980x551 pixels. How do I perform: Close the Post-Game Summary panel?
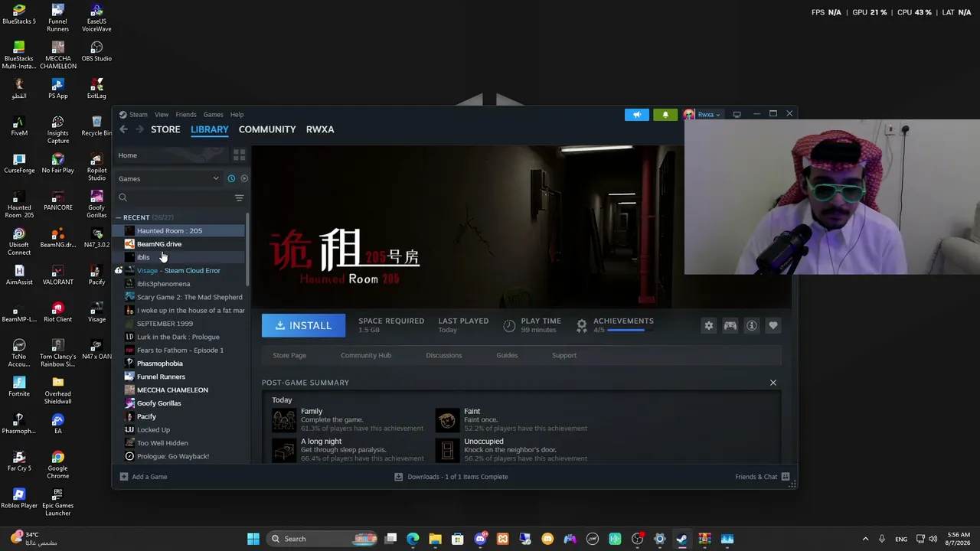pyautogui.click(x=773, y=383)
